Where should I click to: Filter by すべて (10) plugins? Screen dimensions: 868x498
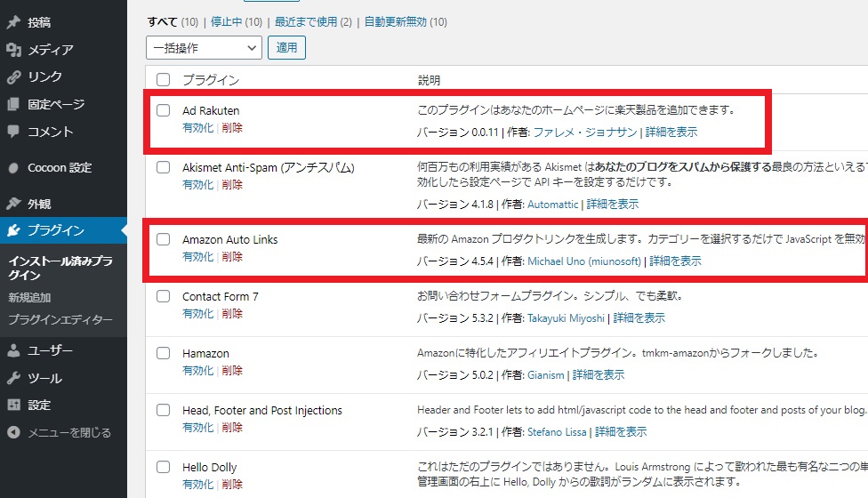(173, 22)
